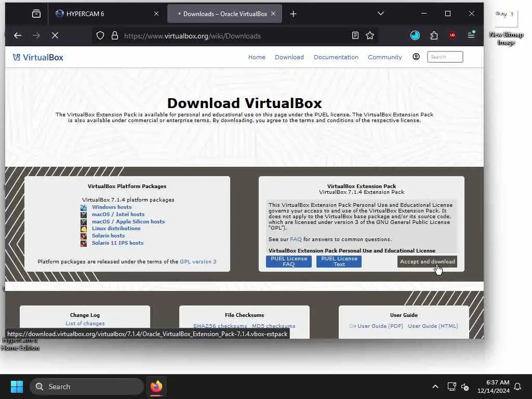Open the List of changes link
532x399 pixels.
coord(85,323)
